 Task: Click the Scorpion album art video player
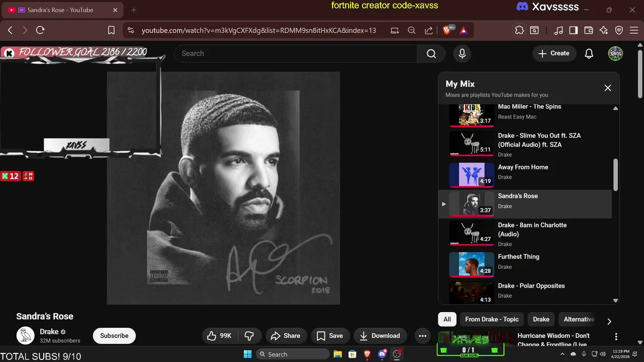pos(223,188)
